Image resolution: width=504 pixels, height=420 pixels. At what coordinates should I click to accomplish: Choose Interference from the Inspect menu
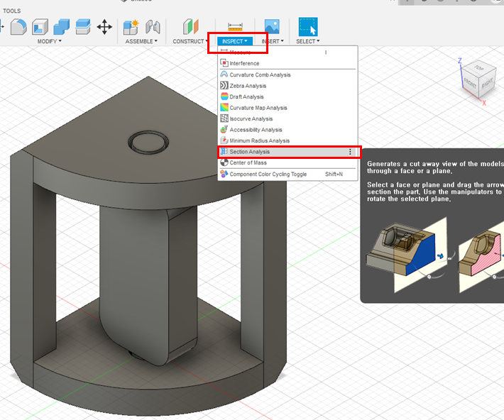point(287,63)
